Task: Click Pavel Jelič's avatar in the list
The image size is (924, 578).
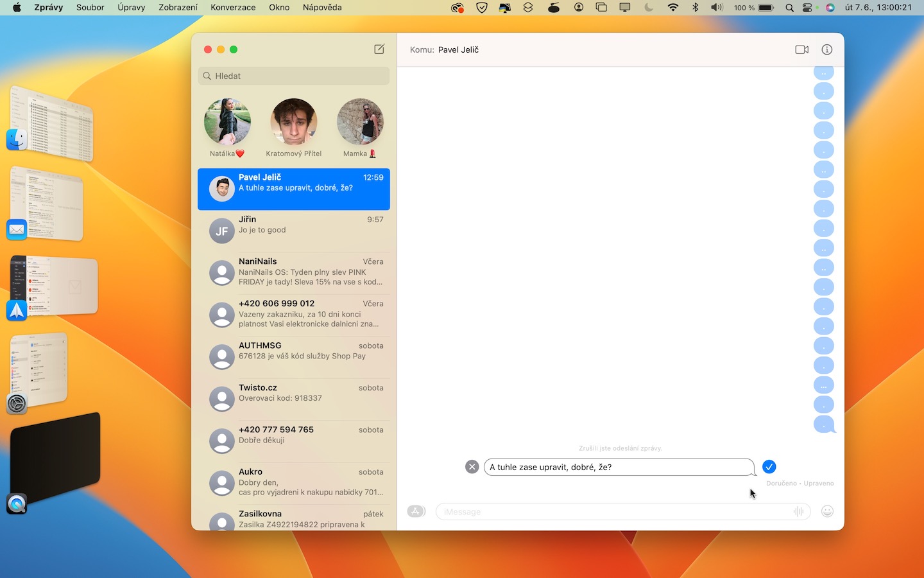Action: [x=222, y=189]
